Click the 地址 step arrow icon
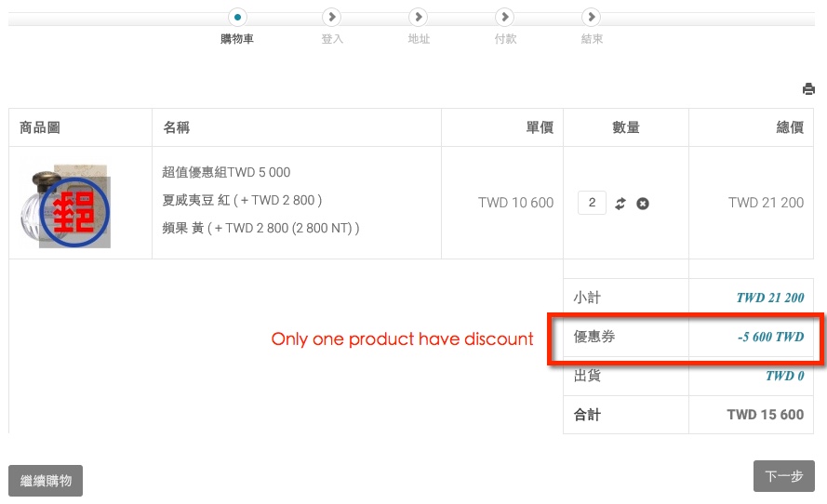The image size is (827, 504). (419, 17)
